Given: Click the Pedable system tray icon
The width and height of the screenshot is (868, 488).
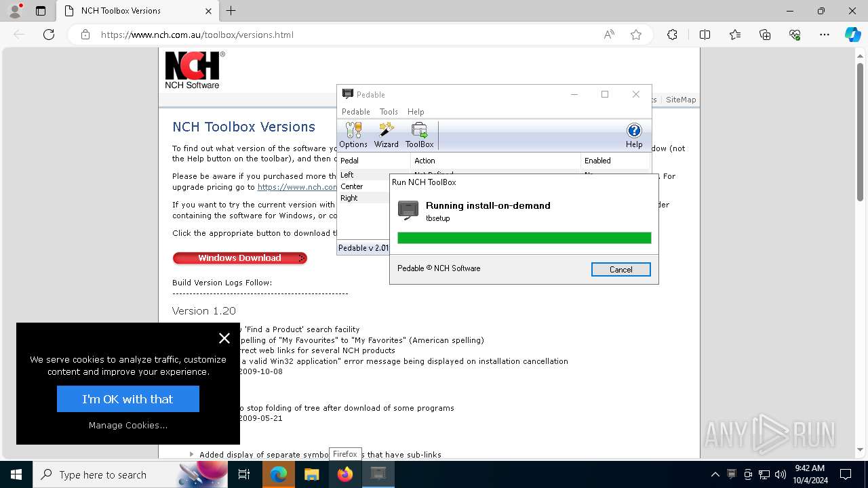Looking at the screenshot, I should click(x=732, y=474).
